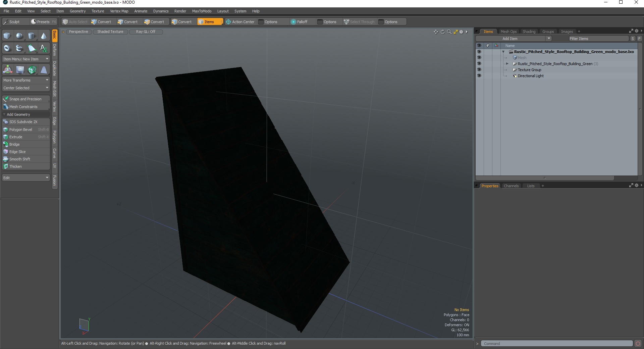644x349 pixels.
Task: Select the spiral Tube primitive tool
Action: [x=19, y=48]
